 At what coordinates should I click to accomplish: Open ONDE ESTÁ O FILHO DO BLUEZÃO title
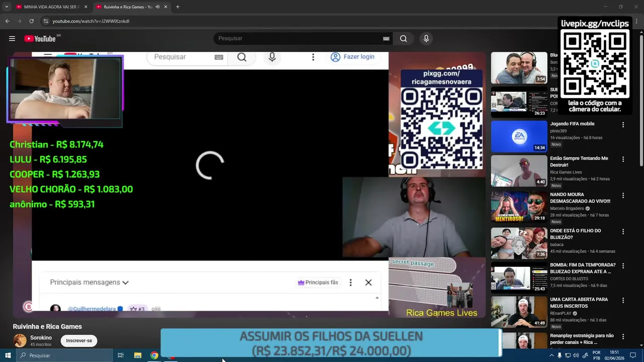pos(576,234)
